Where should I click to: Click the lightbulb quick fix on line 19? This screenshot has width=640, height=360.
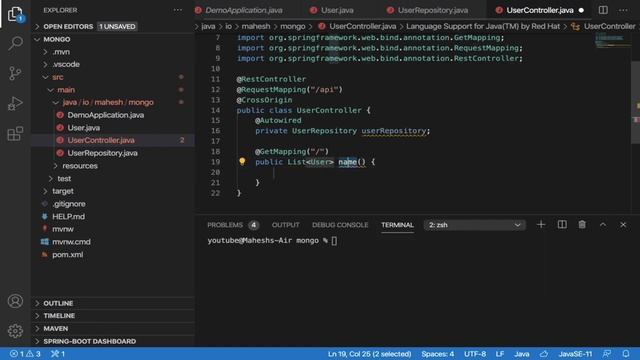(x=242, y=162)
